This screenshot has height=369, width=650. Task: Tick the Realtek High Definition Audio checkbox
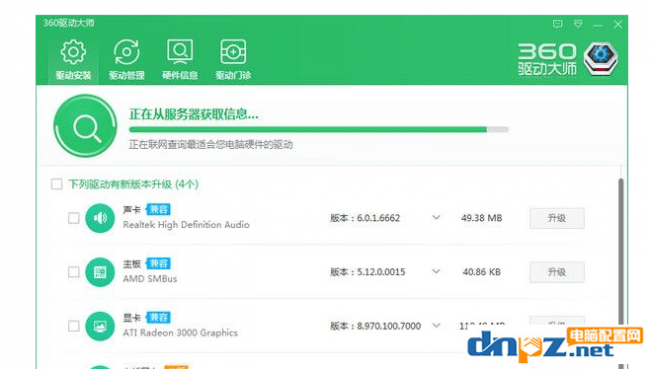(x=74, y=218)
